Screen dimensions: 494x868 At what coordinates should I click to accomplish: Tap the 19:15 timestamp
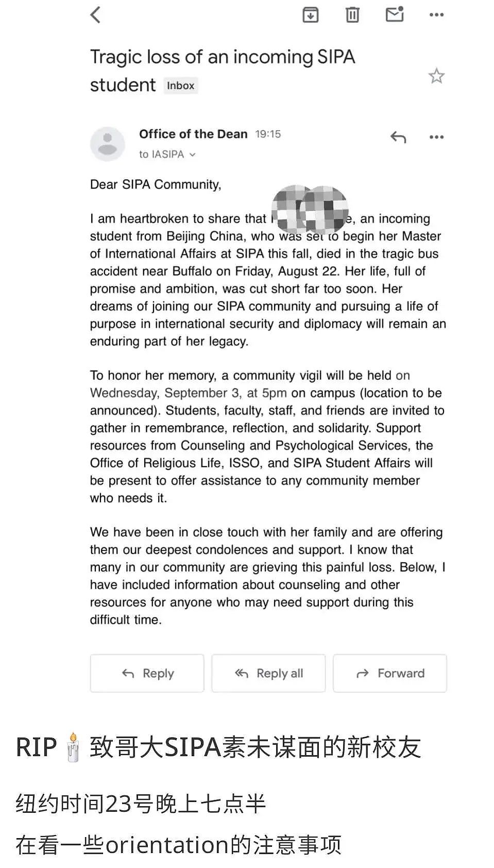268,134
